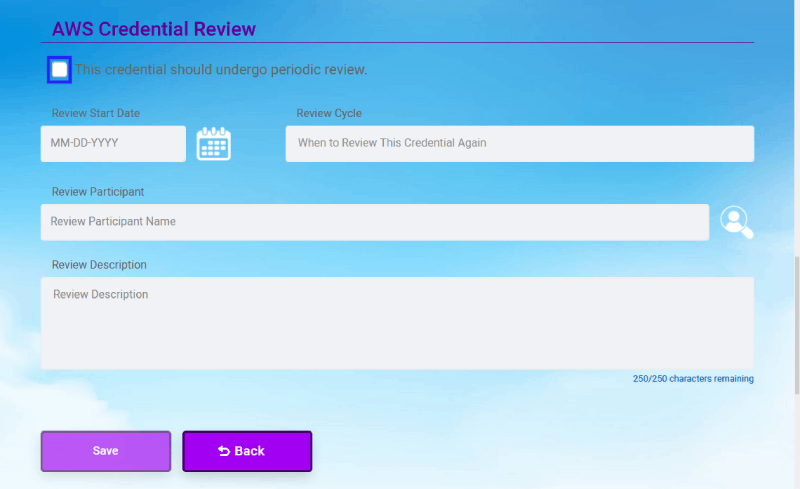Click the review participant search icon
Image resolution: width=800 pixels, height=489 pixels.
point(737,222)
